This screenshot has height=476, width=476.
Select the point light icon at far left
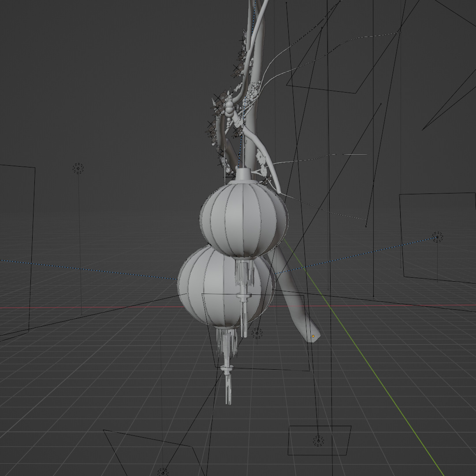click(78, 168)
